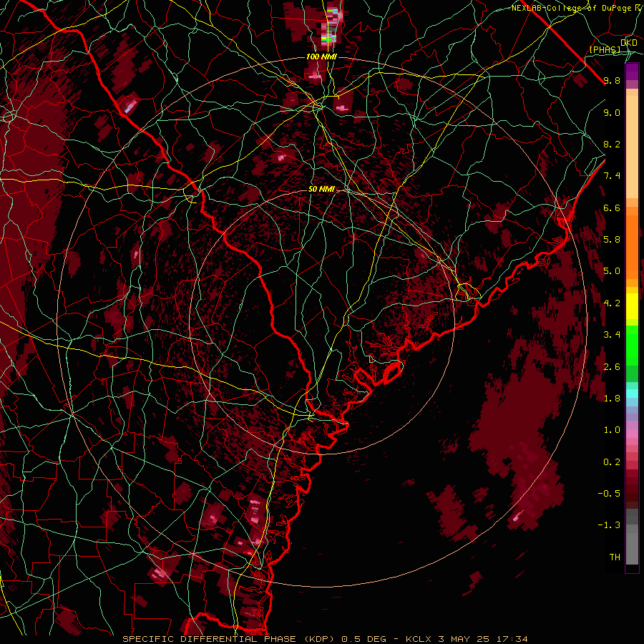This screenshot has height=644, width=644.
Task: Click the NEXLAB-College of DuPage watermark text
Action: 577,8
